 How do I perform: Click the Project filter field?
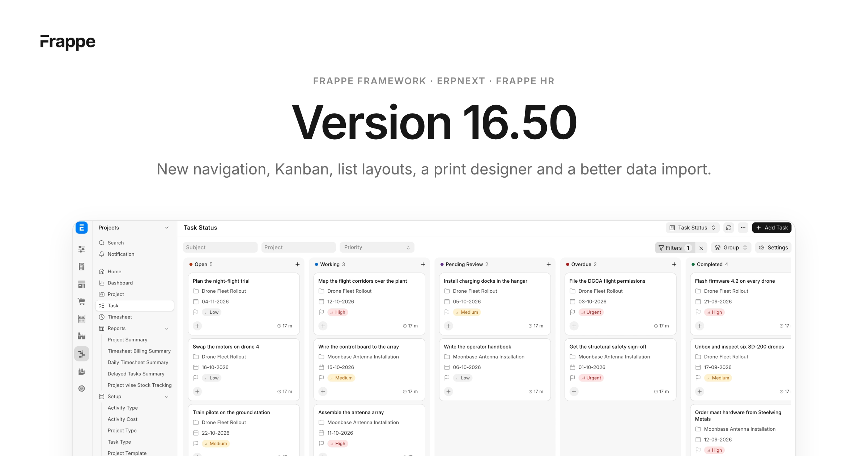click(298, 247)
